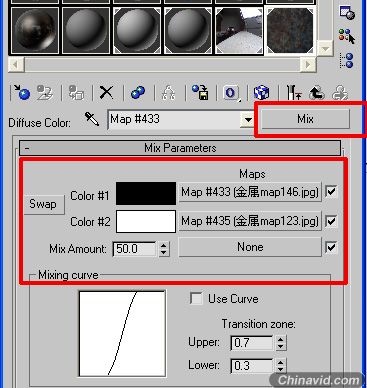367x388 pixels.
Task: Click Show Map in Viewport cube icon
Action: (261, 93)
